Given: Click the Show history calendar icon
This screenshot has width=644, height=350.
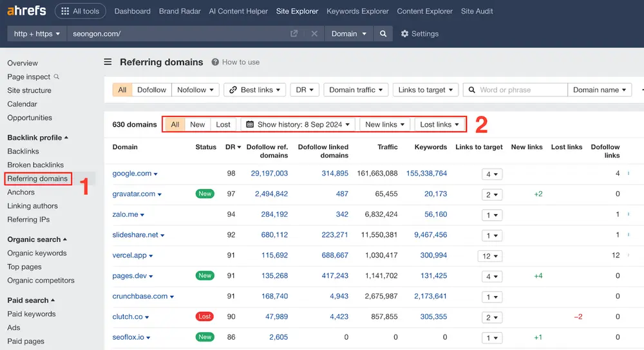Looking at the screenshot, I should coord(250,124).
